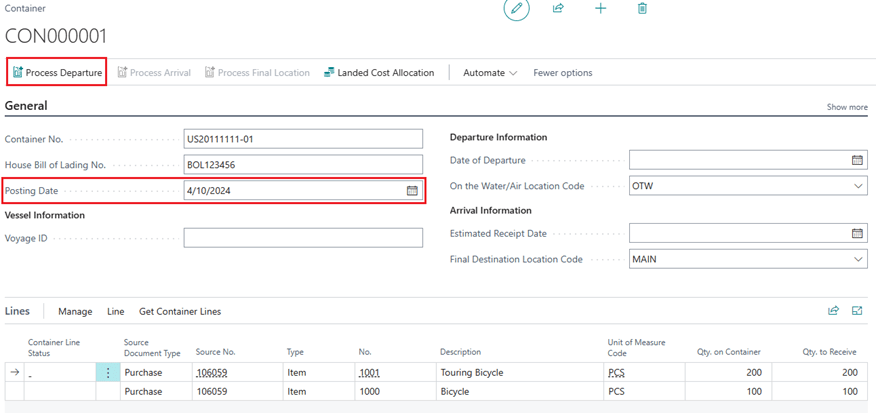Image resolution: width=876 pixels, height=413 pixels.
Task: Click Landed Cost Allocation
Action: coord(379,73)
